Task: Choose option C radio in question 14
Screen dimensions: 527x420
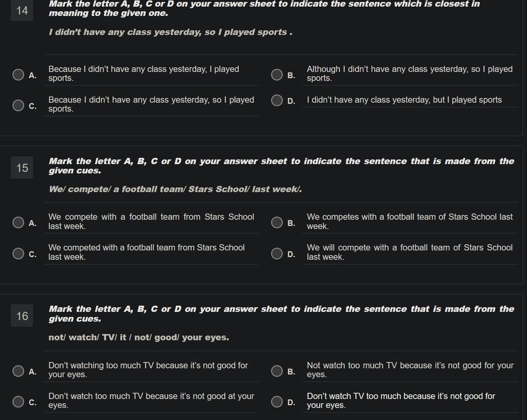Action: tap(18, 105)
